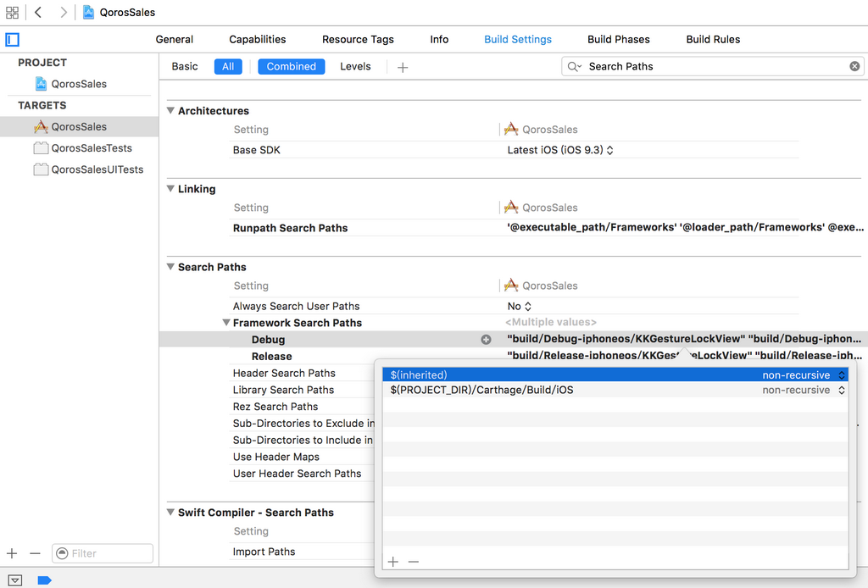
Task: Add a new target with the plus
Action: point(12,553)
